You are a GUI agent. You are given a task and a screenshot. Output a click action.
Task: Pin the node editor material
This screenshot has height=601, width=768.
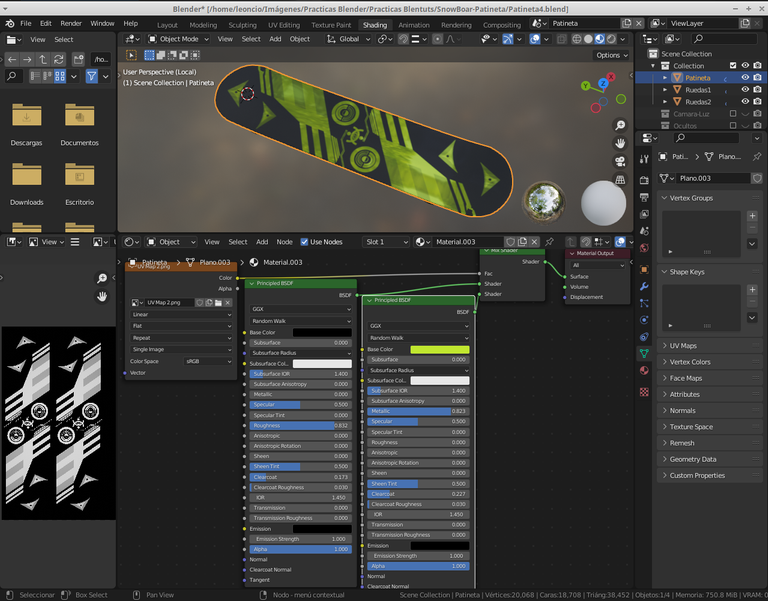point(549,242)
